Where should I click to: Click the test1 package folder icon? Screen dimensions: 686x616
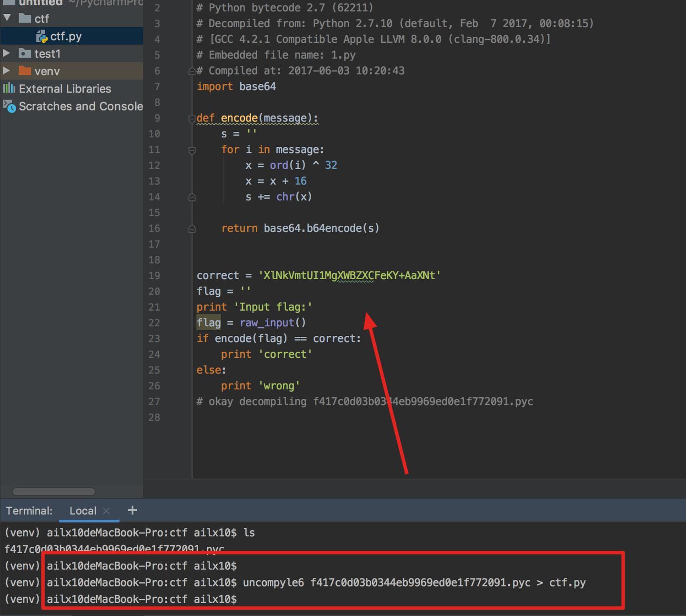pyautogui.click(x=25, y=53)
